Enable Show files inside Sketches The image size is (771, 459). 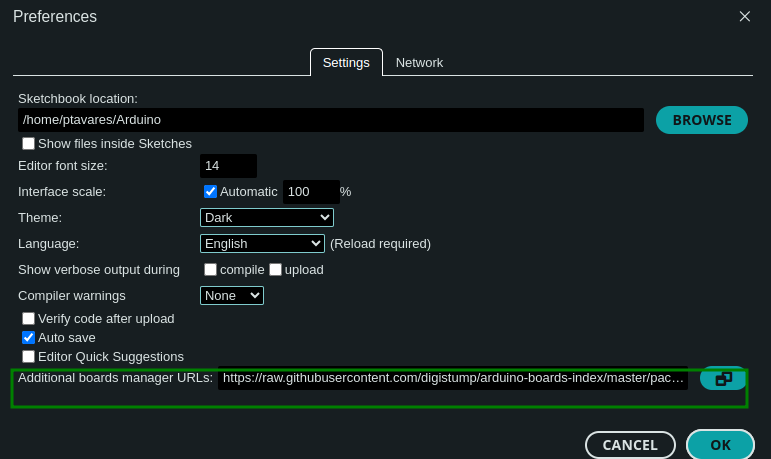[x=29, y=144]
